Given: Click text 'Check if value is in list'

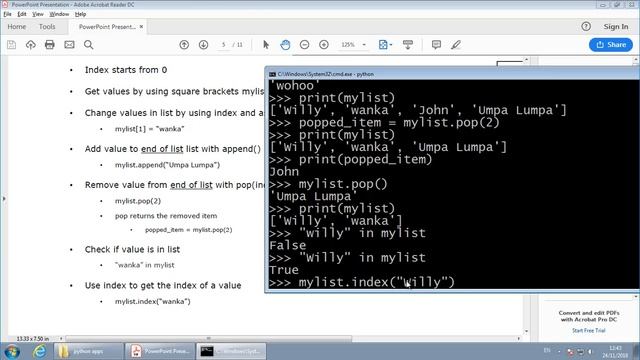Looking at the screenshot, I should [132, 249].
